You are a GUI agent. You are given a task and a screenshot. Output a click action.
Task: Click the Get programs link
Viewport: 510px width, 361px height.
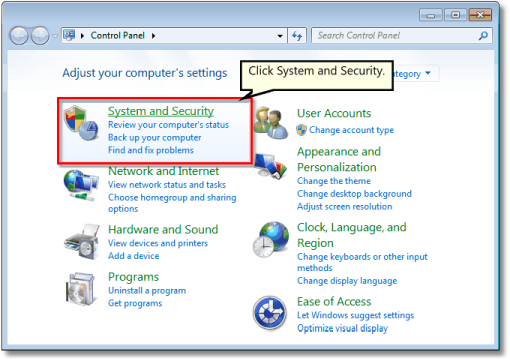pyautogui.click(x=135, y=303)
